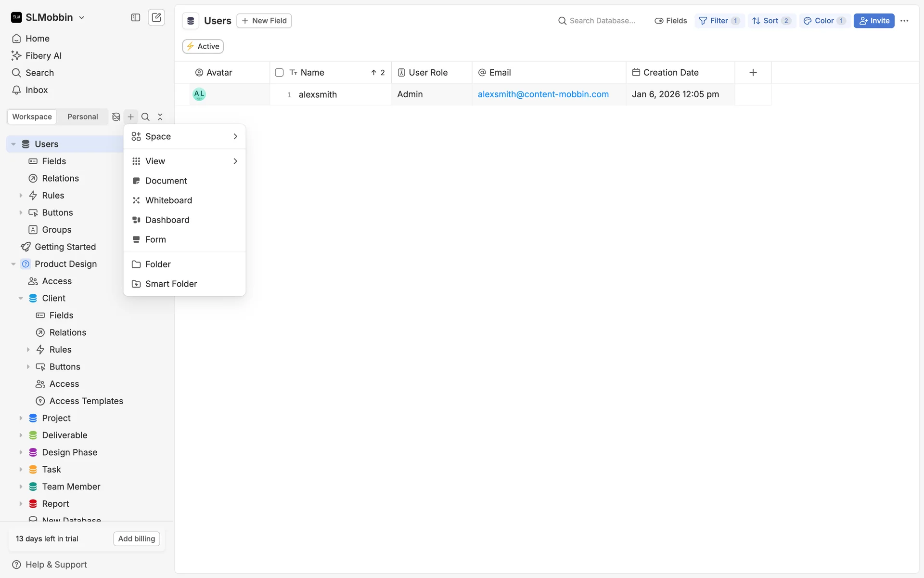Click the Search Database input field
The width and height of the screenshot is (924, 578).
point(602,21)
